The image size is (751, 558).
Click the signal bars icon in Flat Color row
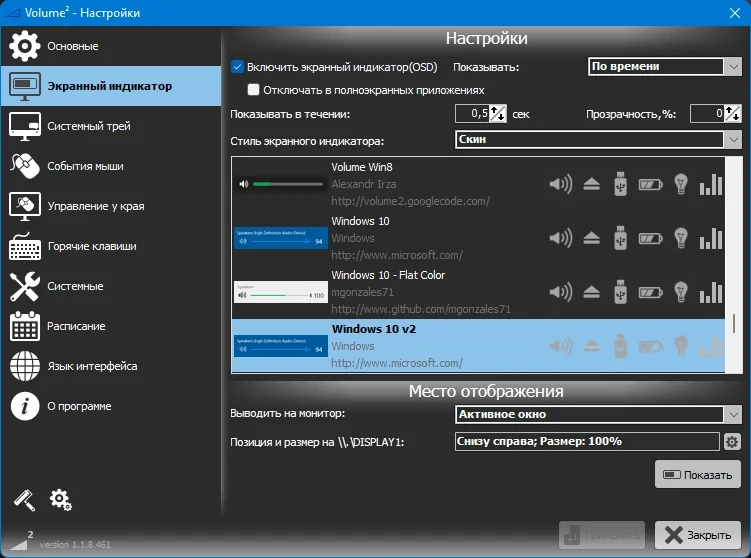[x=711, y=293]
